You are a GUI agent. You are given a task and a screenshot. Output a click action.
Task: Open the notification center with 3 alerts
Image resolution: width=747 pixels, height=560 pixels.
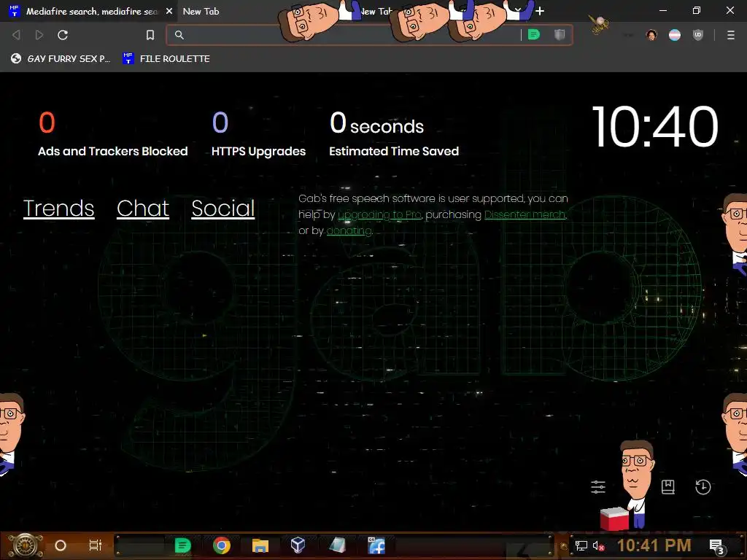[x=717, y=546]
